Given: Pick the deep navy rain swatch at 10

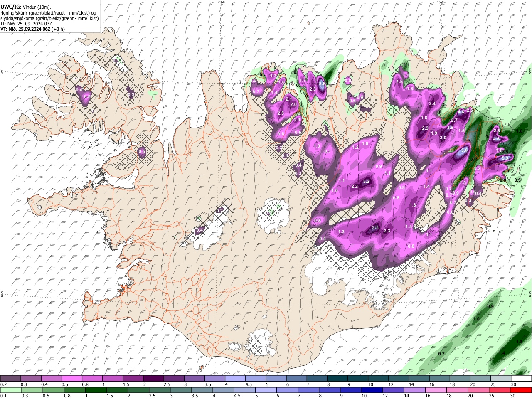Looking at the screenshot, I should (372, 390).
